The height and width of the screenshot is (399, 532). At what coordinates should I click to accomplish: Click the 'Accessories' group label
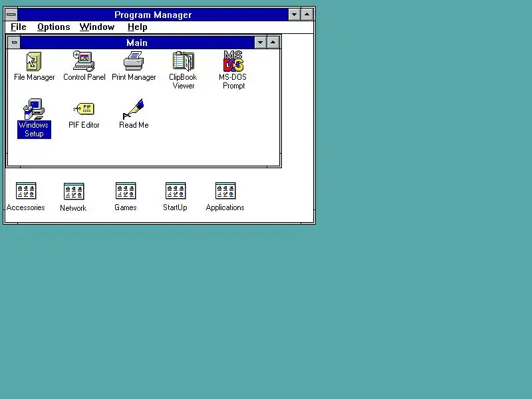26,207
